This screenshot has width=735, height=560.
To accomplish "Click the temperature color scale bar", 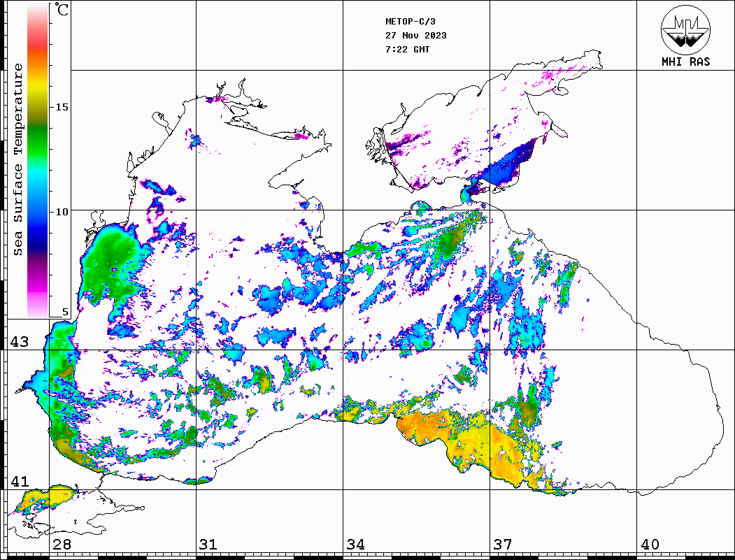I will [x=38, y=160].
